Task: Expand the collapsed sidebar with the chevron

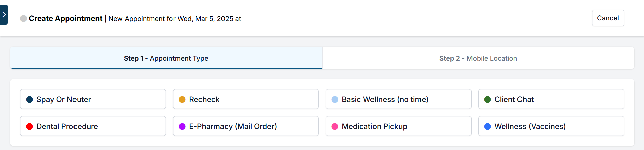Action: click(4, 15)
